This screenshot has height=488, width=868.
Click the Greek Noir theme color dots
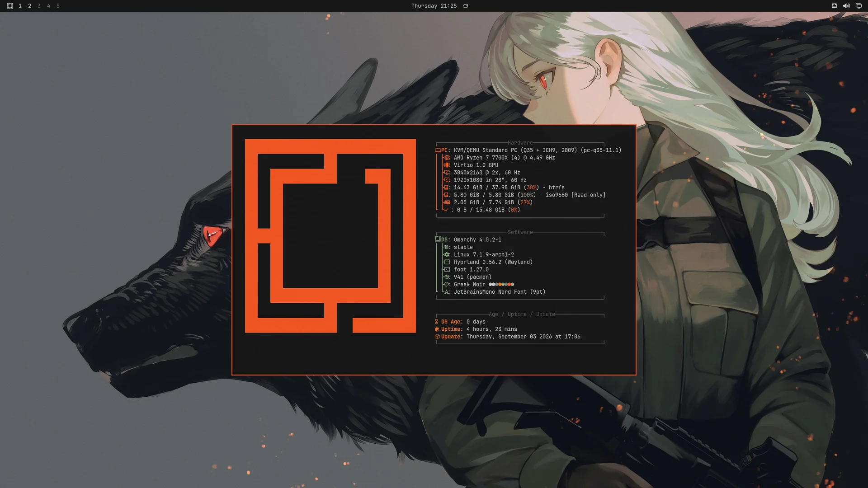501,285
